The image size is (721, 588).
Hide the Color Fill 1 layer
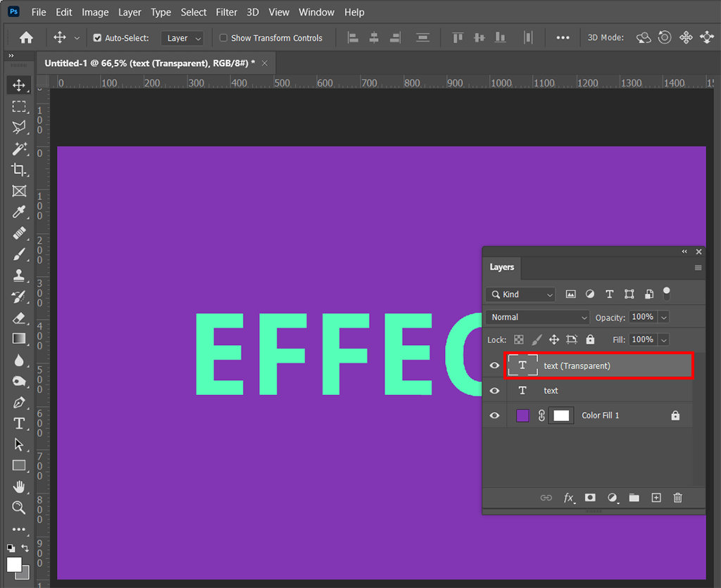494,415
